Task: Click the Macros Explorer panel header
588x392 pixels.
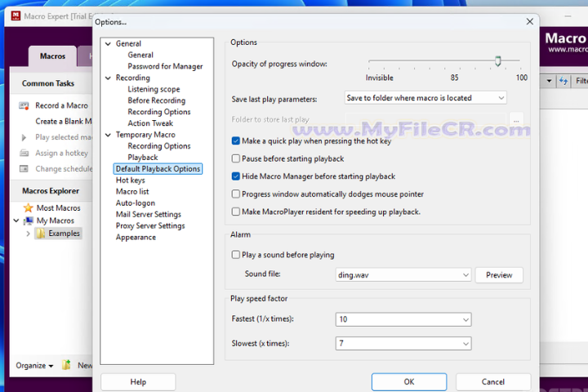Action: pyautogui.click(x=51, y=191)
